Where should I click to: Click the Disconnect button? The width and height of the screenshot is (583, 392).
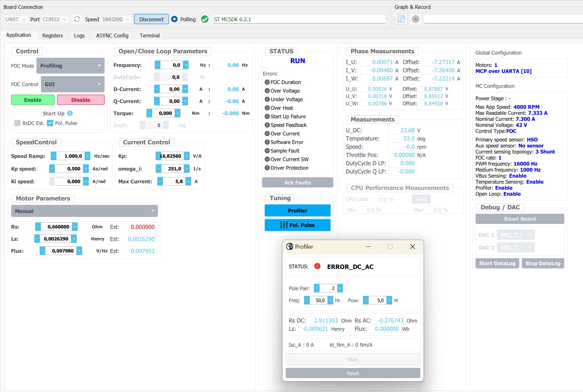click(x=151, y=19)
